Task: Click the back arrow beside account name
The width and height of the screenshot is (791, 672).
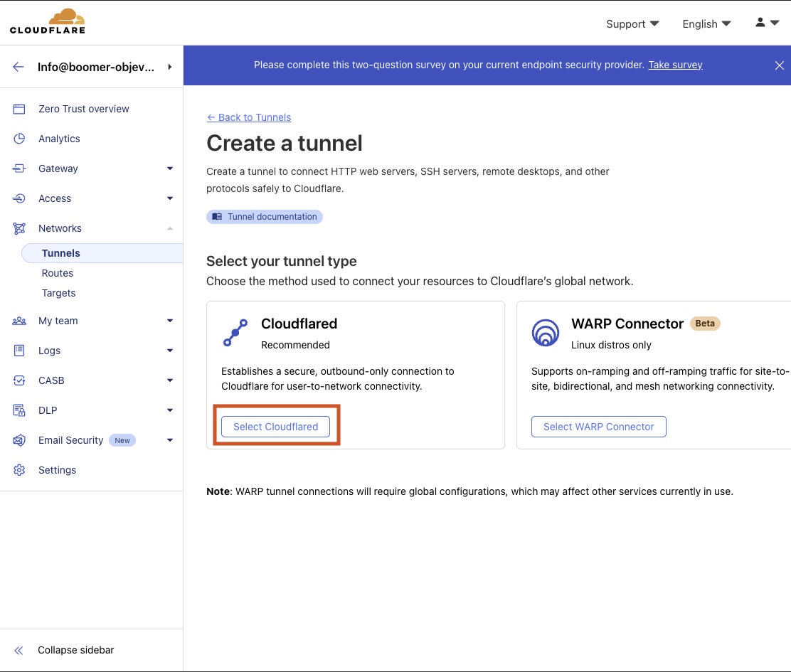Action: tap(18, 67)
